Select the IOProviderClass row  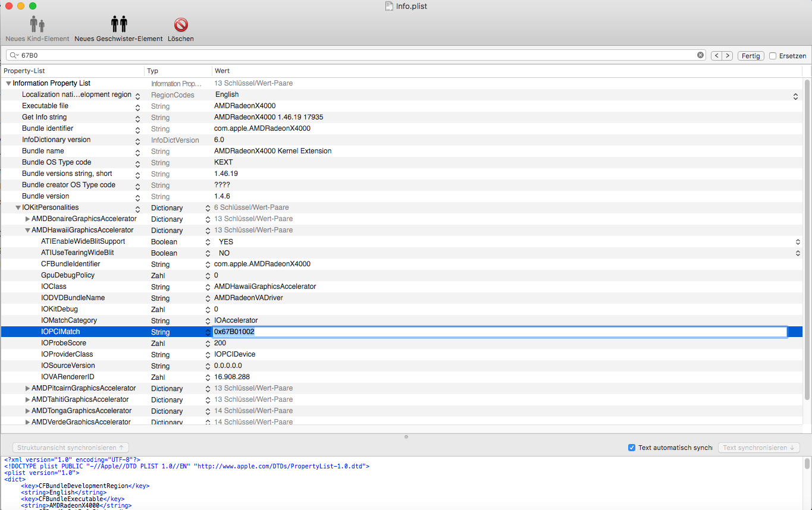click(x=402, y=355)
